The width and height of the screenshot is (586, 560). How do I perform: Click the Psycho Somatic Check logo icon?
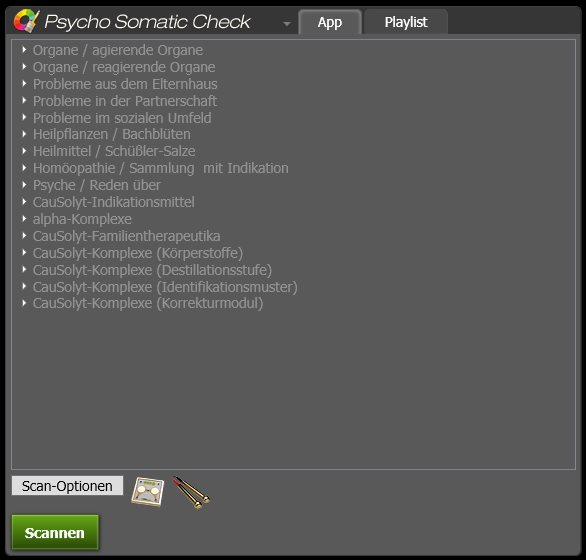tap(26, 21)
